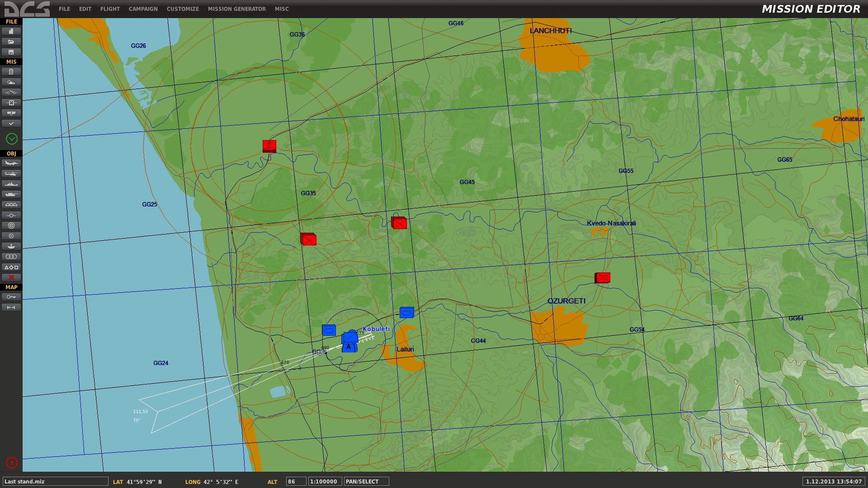Open the shapes map filter icon
This screenshot has width=868, height=488.
[x=11, y=267]
